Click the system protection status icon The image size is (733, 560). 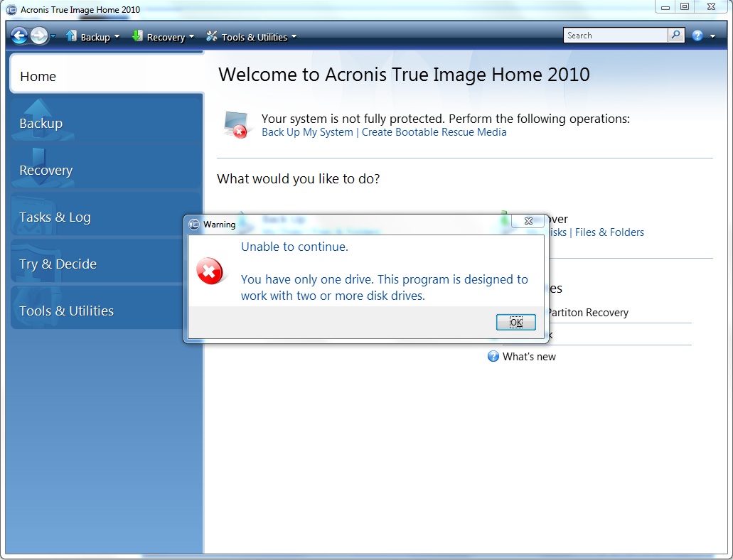pyautogui.click(x=237, y=125)
